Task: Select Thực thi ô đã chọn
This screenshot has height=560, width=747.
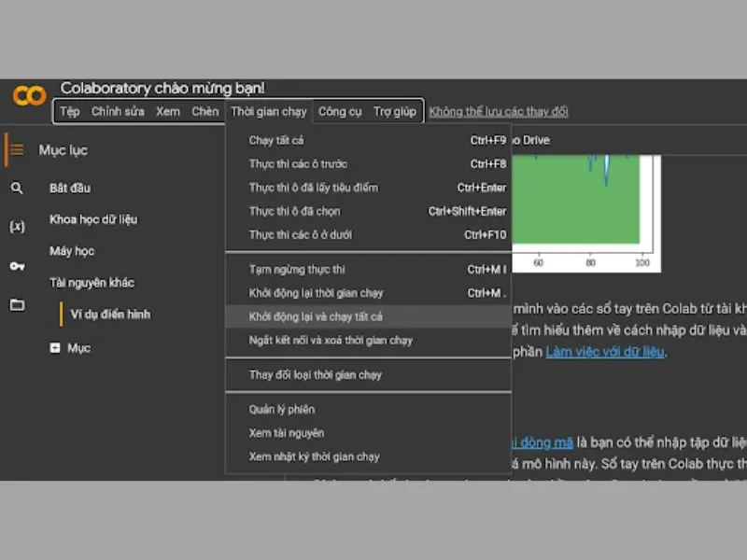Action: 368,211
